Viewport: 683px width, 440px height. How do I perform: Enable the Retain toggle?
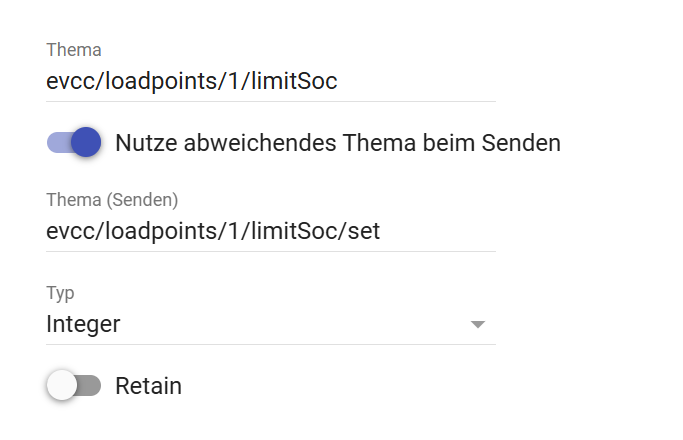tap(75, 386)
